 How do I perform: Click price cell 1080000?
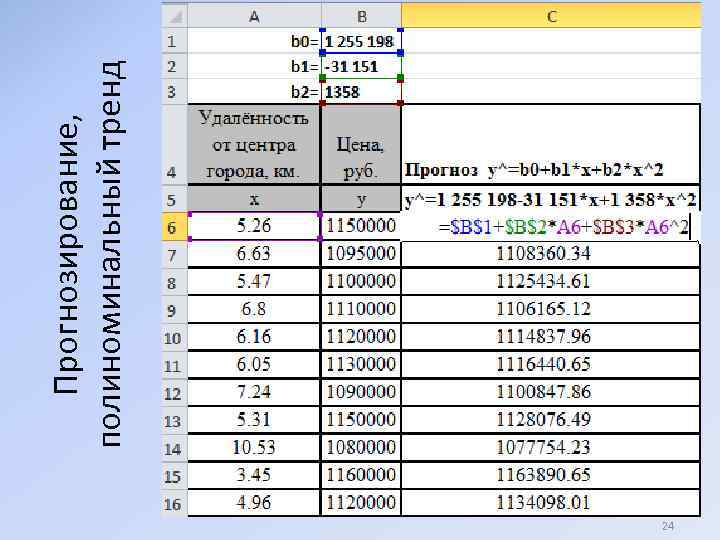pyautogui.click(x=361, y=448)
